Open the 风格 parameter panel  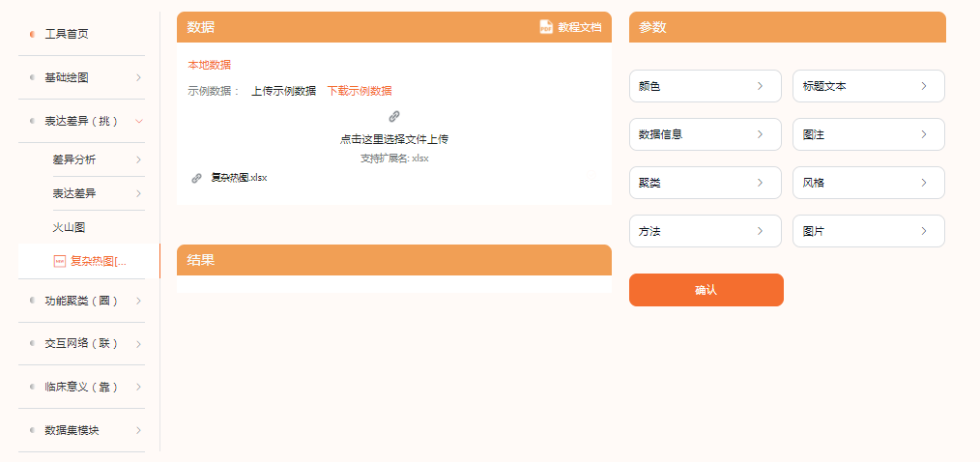coord(869,183)
